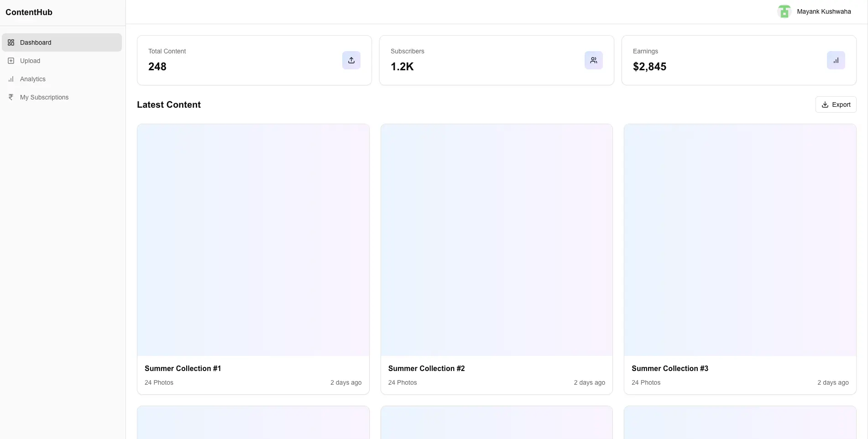Click 2 days ago under Summer Collection #2
868x439 pixels.
[x=589, y=382]
